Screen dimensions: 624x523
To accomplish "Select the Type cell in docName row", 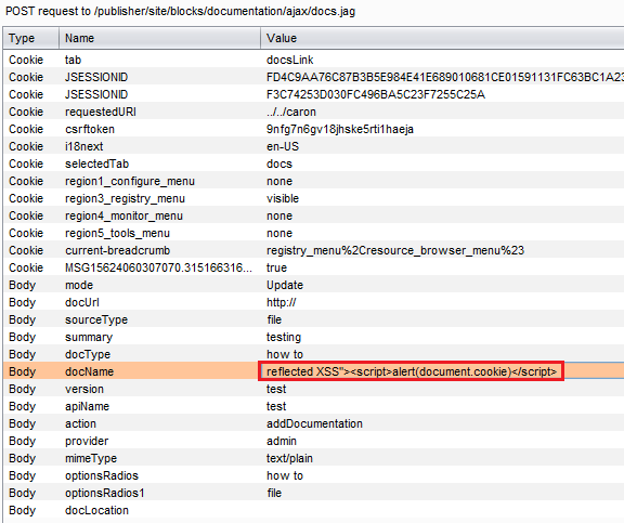I will coord(22,372).
